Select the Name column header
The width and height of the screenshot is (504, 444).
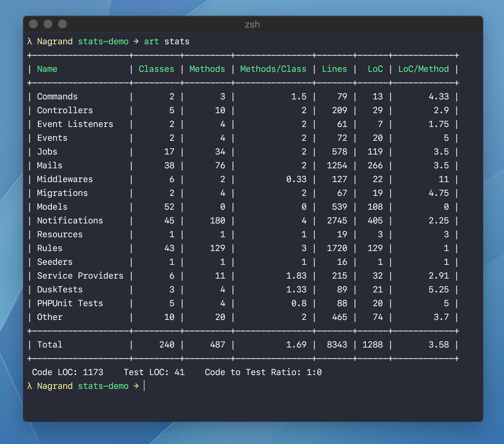click(x=47, y=69)
